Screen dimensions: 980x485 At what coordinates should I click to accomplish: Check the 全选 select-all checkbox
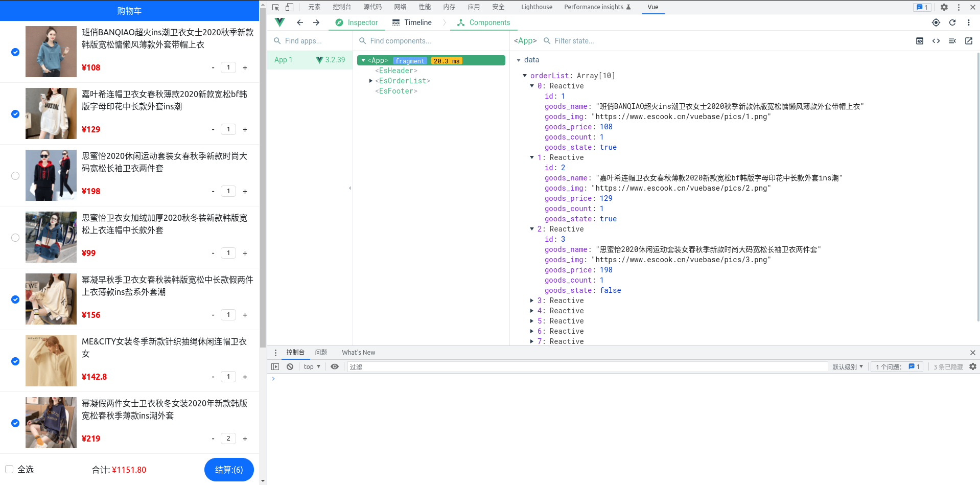[9, 469]
